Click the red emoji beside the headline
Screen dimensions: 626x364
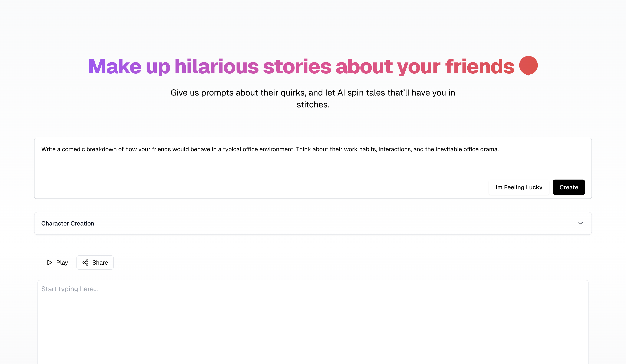pos(528,66)
